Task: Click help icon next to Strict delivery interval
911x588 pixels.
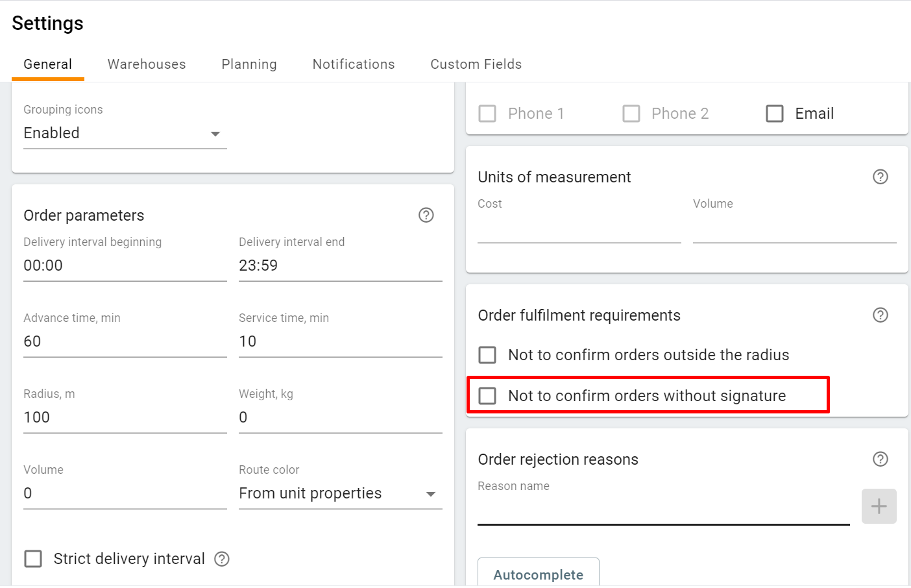Action: pos(222,559)
